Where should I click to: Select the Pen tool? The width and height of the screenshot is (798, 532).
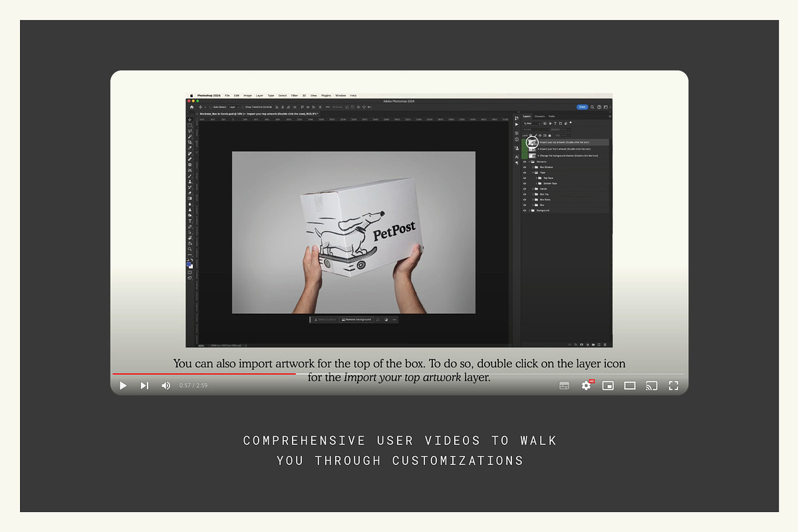coord(190,227)
